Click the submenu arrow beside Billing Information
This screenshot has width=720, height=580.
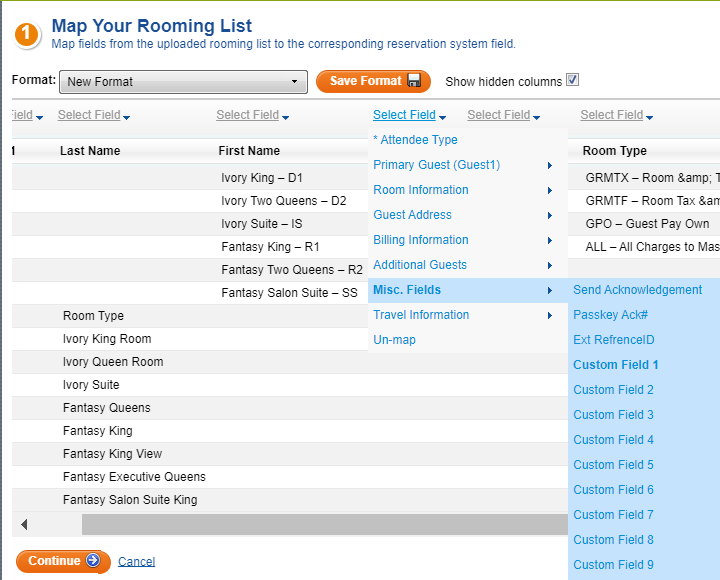tap(550, 240)
